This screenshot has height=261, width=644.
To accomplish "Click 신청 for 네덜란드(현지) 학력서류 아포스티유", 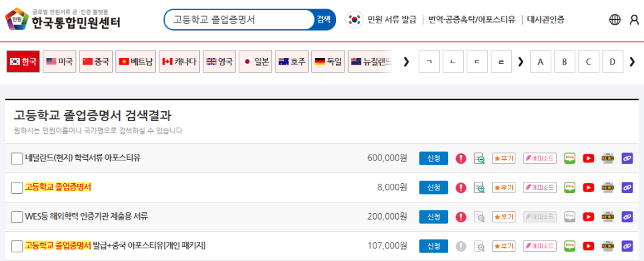I will [x=434, y=158].
